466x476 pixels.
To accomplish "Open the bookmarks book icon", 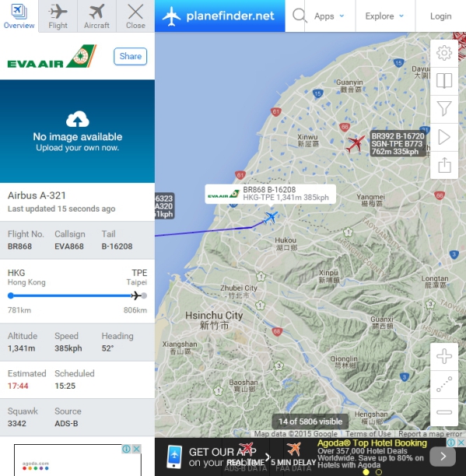I will point(444,81).
